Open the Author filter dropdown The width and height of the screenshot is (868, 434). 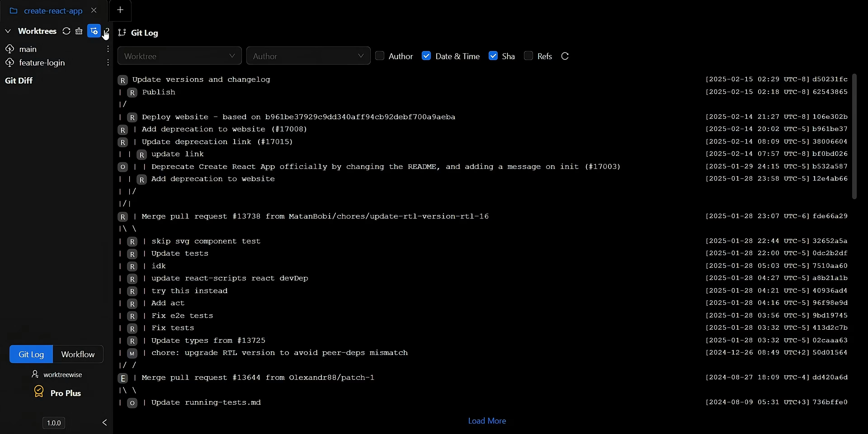[308, 56]
